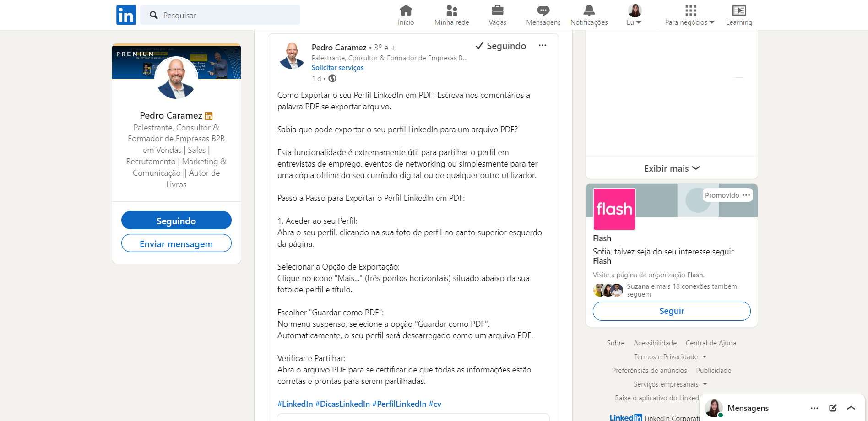Expand Serviços empresariais dropdown
Image resolution: width=868 pixels, height=421 pixels.
click(670, 384)
